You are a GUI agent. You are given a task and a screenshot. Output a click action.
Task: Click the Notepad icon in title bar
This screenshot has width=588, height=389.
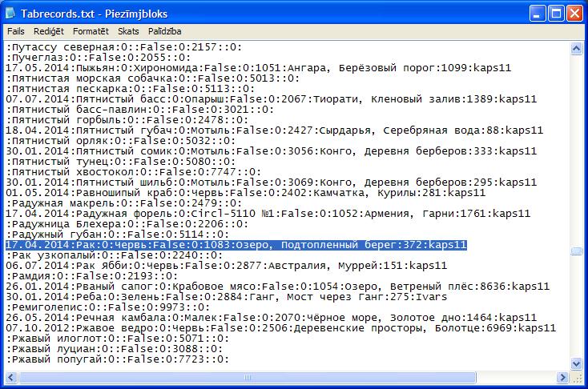coord(10,14)
